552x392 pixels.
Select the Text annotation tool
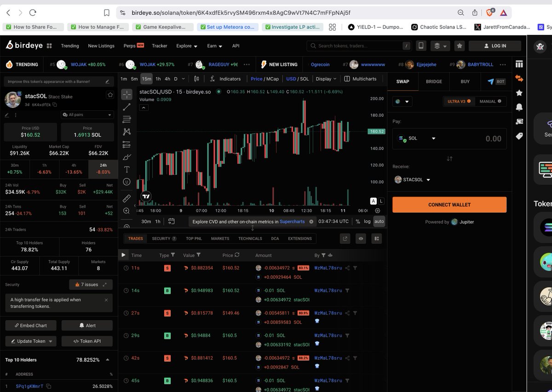point(127,169)
